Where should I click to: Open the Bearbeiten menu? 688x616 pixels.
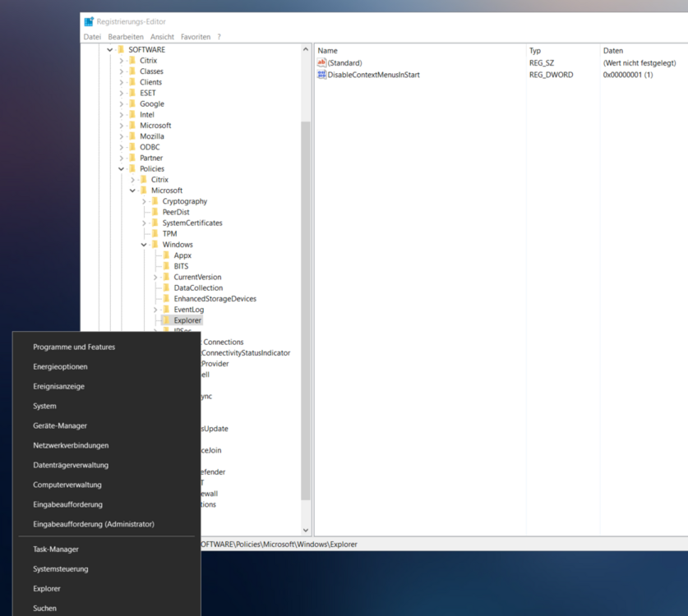click(x=126, y=36)
